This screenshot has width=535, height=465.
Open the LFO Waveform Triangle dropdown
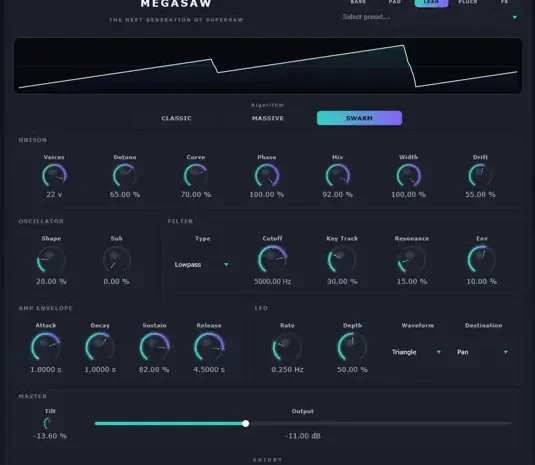[x=417, y=352]
